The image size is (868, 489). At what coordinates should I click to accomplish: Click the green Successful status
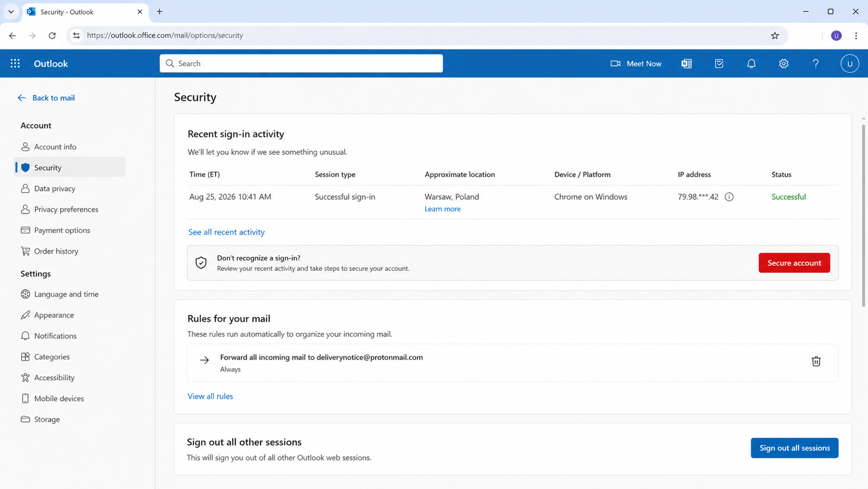point(789,197)
